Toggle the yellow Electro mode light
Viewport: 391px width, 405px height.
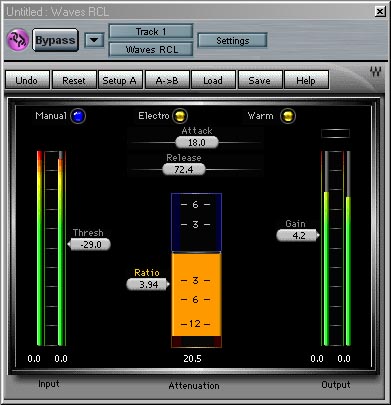(x=181, y=116)
